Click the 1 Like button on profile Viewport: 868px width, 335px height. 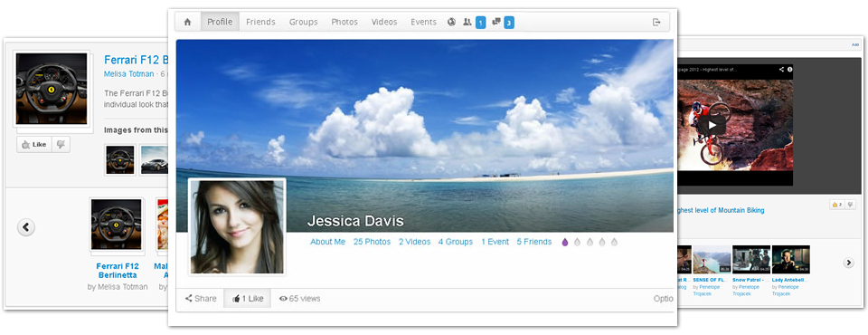(x=248, y=299)
